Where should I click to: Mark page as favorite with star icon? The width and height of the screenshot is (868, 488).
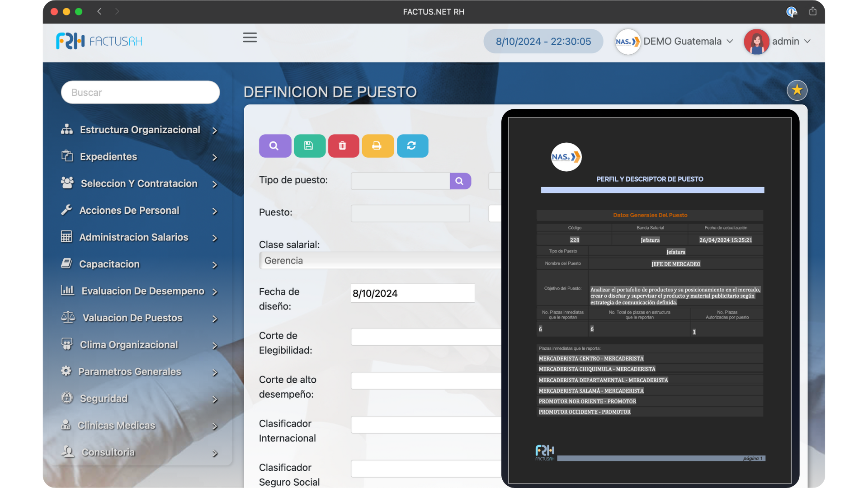pyautogui.click(x=797, y=90)
